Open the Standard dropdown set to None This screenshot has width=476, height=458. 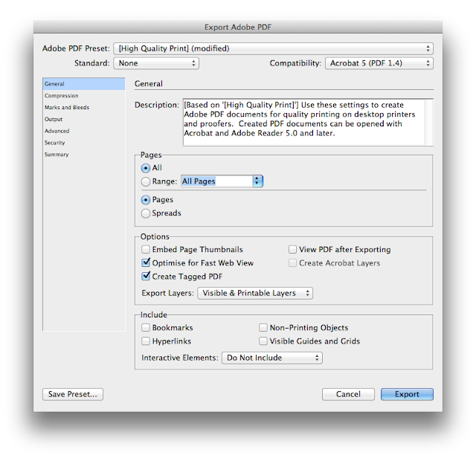click(x=156, y=63)
